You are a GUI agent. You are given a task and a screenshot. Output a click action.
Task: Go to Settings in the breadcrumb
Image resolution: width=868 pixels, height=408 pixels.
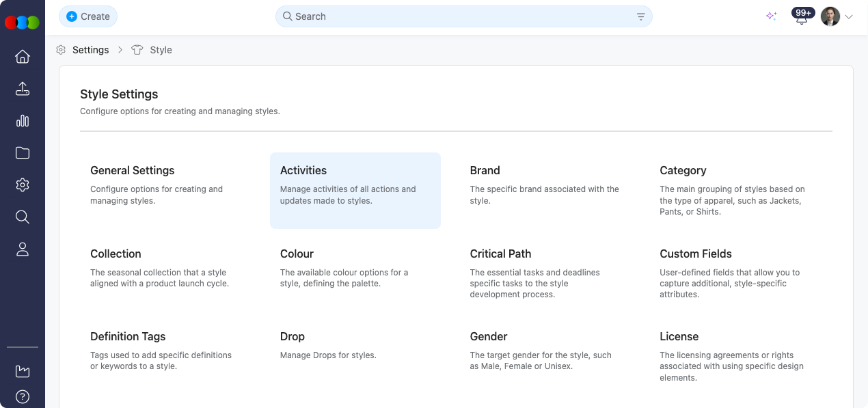(90, 50)
